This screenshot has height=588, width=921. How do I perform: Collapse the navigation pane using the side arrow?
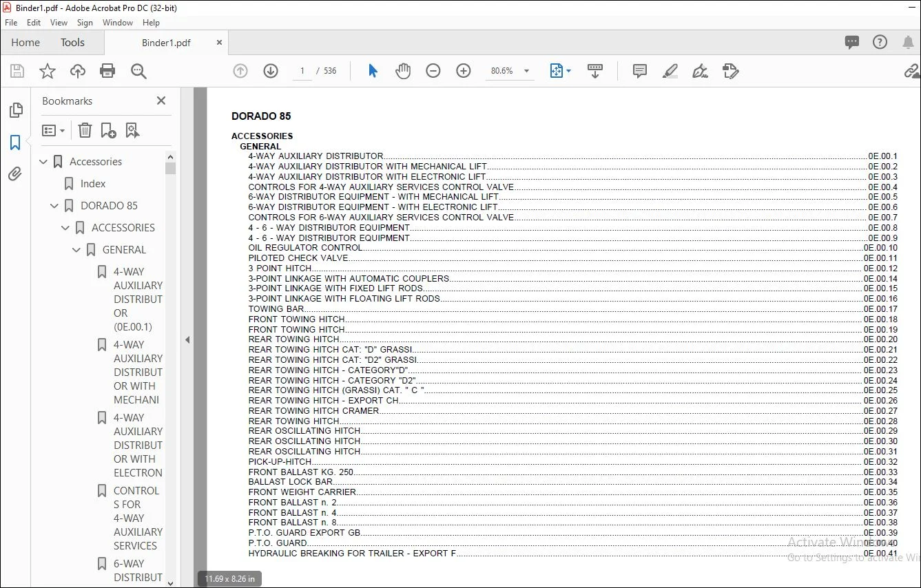pyautogui.click(x=187, y=339)
